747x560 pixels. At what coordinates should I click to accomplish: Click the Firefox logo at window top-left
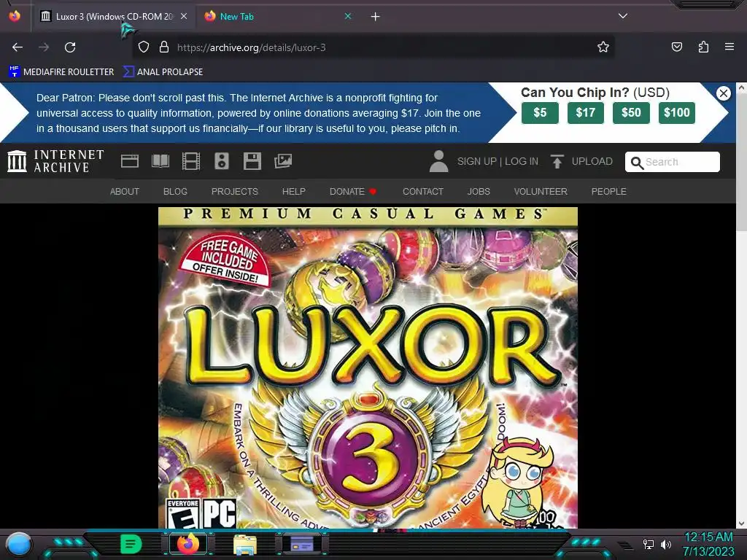click(x=15, y=16)
